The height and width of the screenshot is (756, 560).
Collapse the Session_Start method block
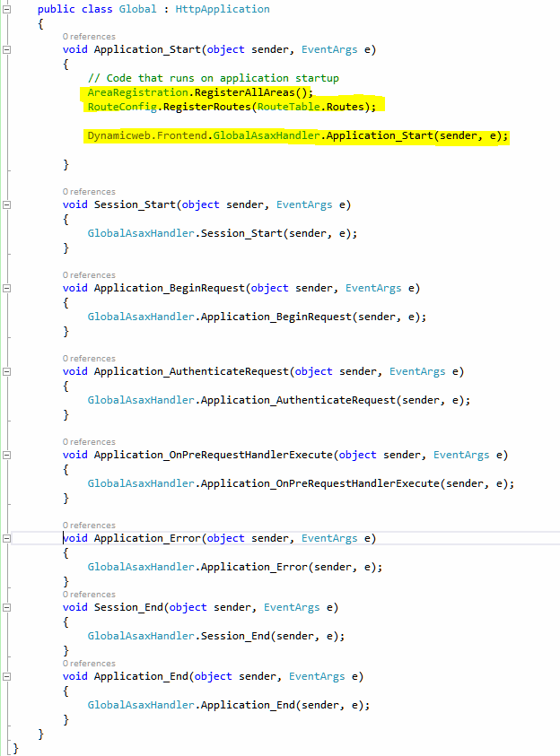(7, 204)
